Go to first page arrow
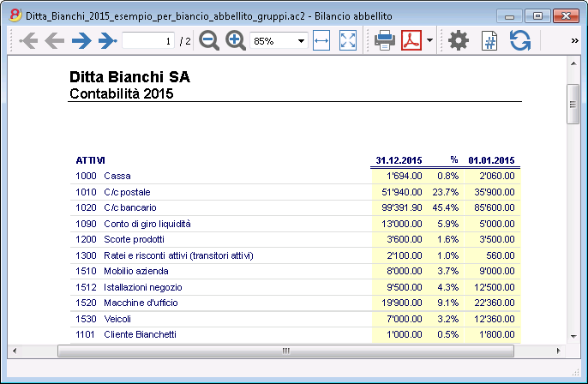Screen dimensions: 588x384 click(28, 40)
